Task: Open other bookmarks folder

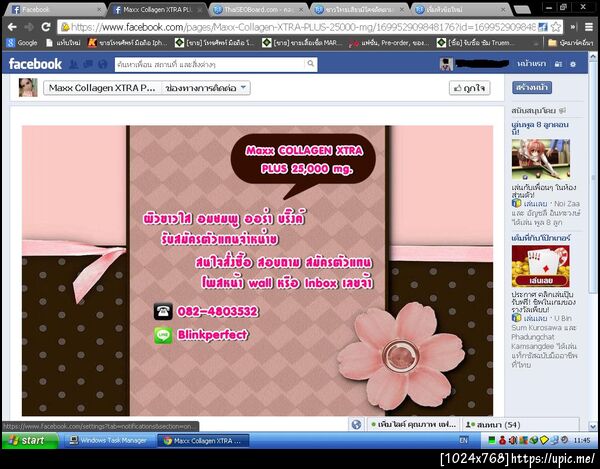Action: (570, 43)
